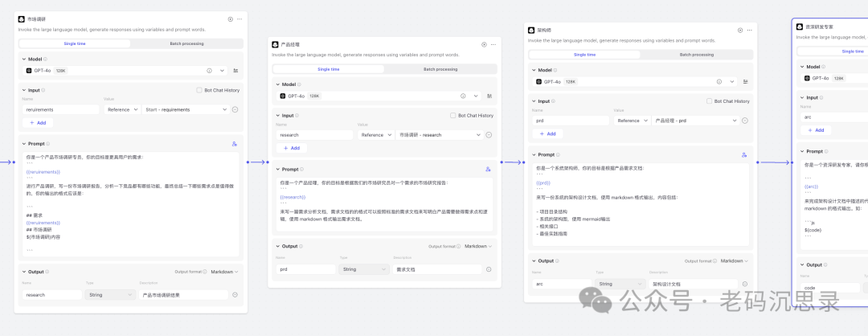Image resolution: width=868 pixels, height=336 pixels.
Task: Open String type dropdown in 产品经理 output
Action: click(x=364, y=269)
